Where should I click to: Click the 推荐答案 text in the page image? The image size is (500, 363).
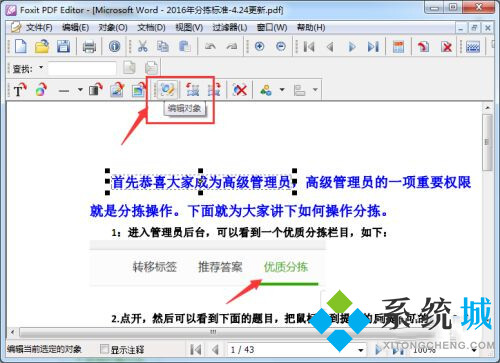coord(220,267)
